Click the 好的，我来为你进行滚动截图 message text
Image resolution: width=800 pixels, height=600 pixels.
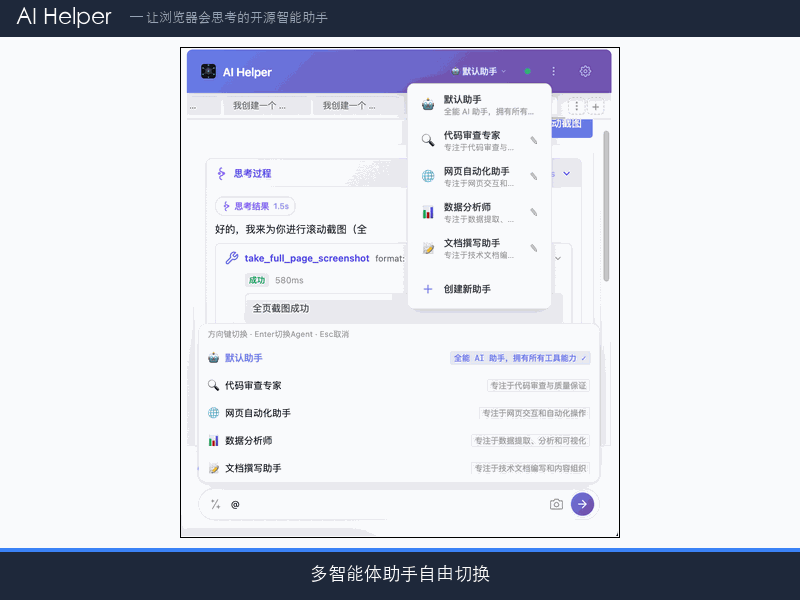pyautogui.click(x=291, y=230)
